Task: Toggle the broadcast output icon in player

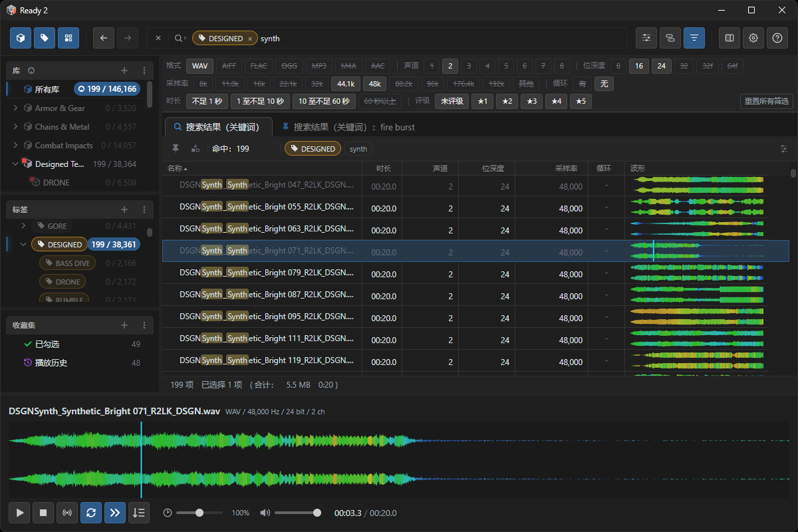Action: (x=67, y=513)
